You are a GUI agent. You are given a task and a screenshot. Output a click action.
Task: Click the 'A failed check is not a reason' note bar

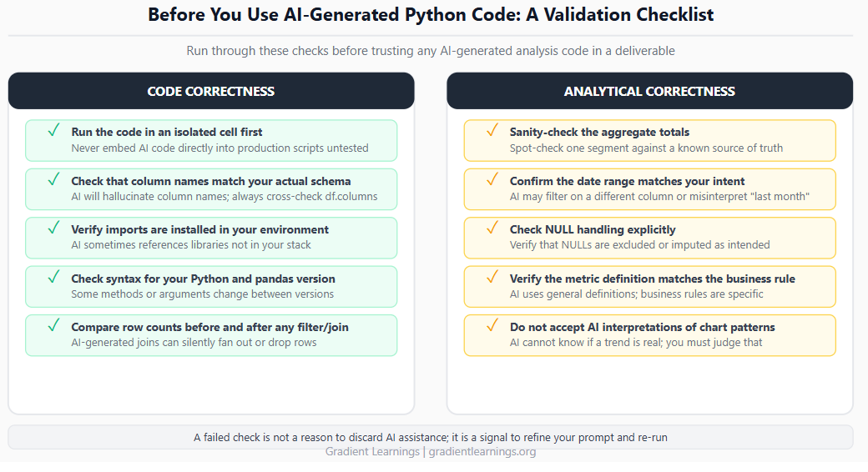[x=430, y=437]
